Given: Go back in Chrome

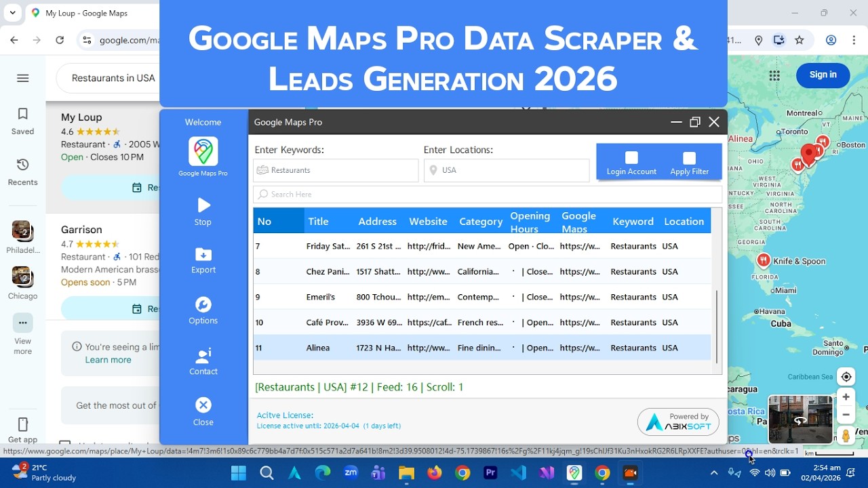Looking at the screenshot, I should [14, 40].
